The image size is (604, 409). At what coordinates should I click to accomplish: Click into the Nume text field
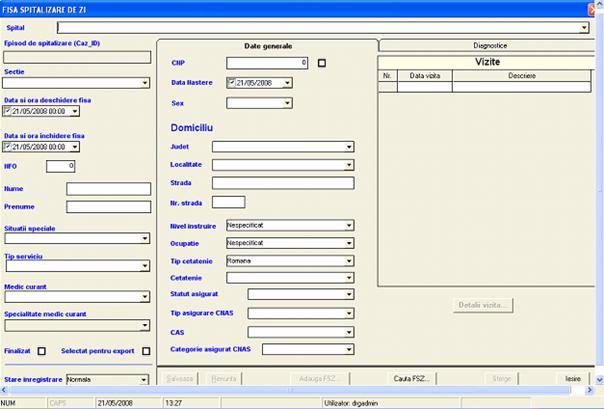click(x=108, y=189)
